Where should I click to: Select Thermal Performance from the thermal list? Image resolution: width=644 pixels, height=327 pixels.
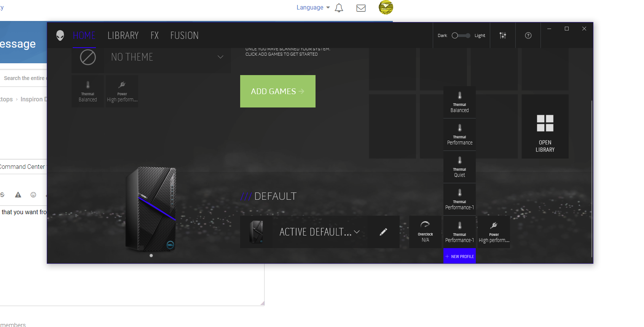460,135
